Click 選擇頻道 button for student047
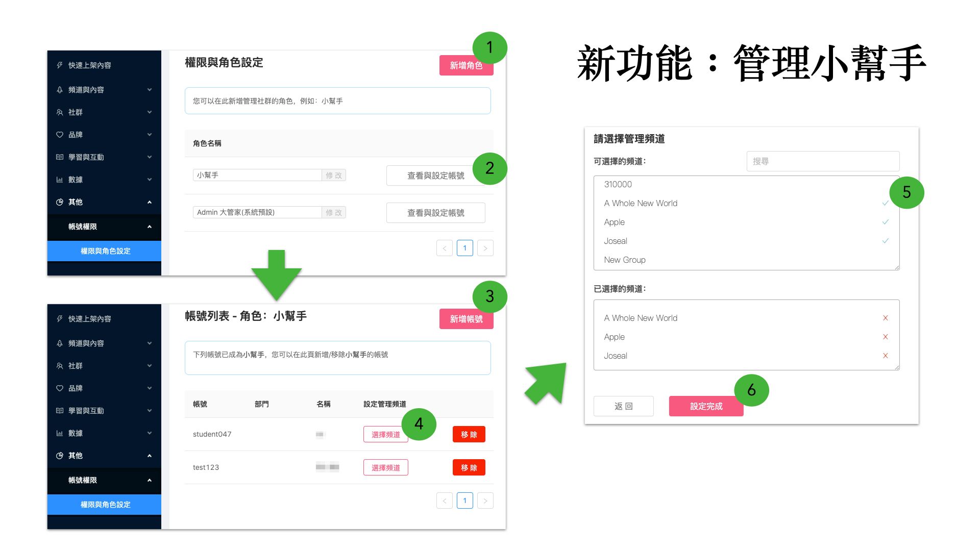The height and width of the screenshot is (551, 980). (x=385, y=435)
